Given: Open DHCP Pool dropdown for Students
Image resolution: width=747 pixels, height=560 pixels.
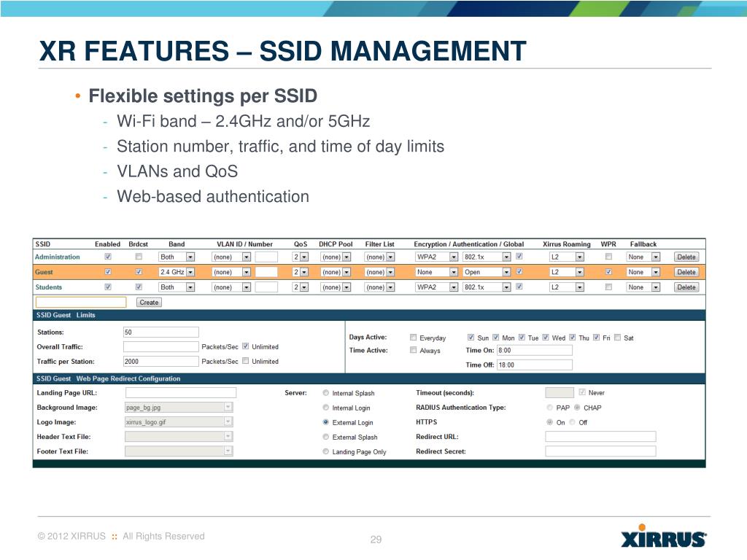Looking at the screenshot, I should 336,287.
